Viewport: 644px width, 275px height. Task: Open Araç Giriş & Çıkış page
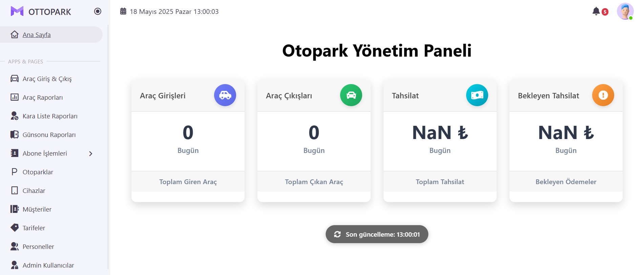click(47, 79)
